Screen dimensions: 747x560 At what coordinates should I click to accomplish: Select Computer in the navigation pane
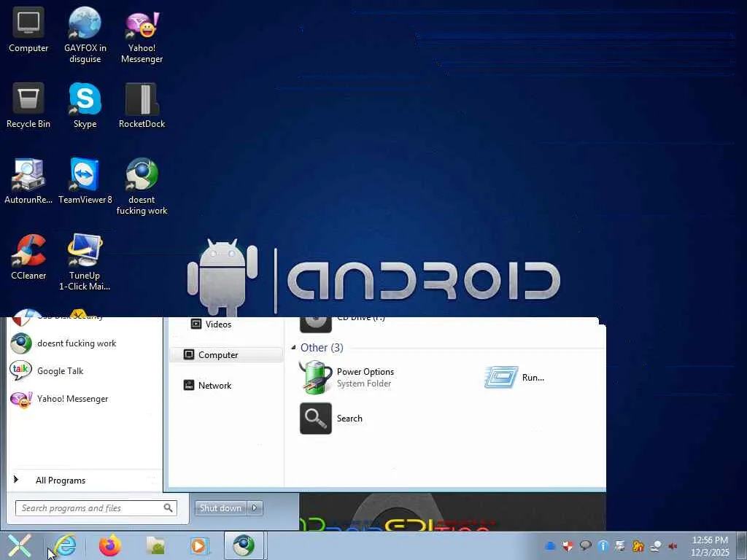[x=226, y=355]
